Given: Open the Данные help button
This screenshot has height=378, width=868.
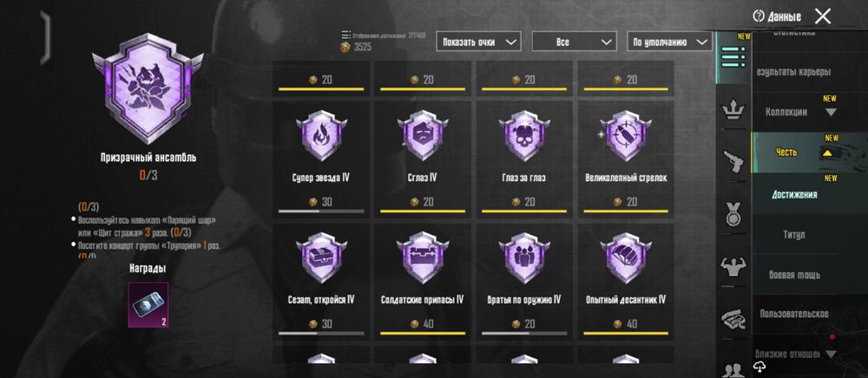Looking at the screenshot, I should tap(777, 16).
